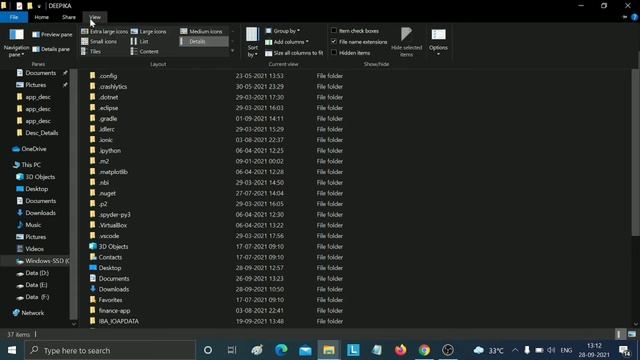The image size is (640, 360).
Task: Switch to Tiles layout
Action: click(x=91, y=52)
